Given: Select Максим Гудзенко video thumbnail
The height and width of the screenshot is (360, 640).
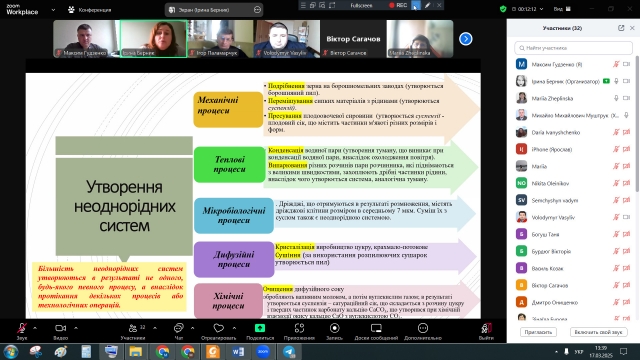Looking at the screenshot, I should pos(86,39).
